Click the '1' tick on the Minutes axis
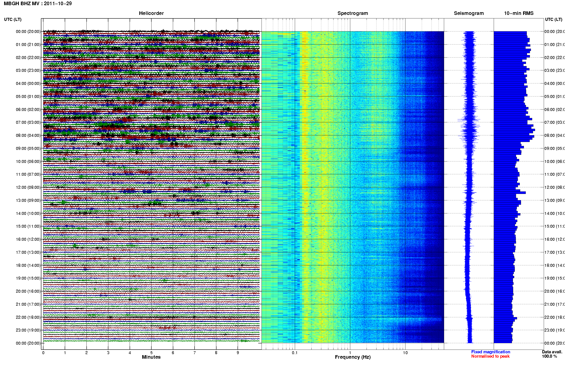 coord(65,353)
